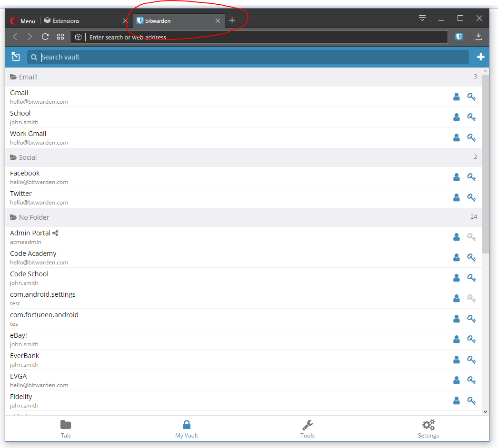
Task: Open the Facebook entry
Action: (x=229, y=177)
